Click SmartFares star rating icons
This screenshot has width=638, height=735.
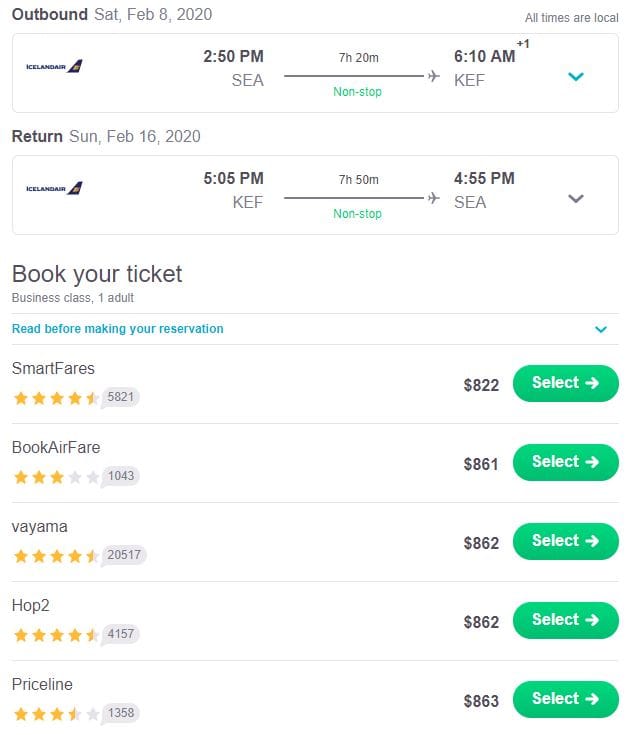(x=56, y=398)
